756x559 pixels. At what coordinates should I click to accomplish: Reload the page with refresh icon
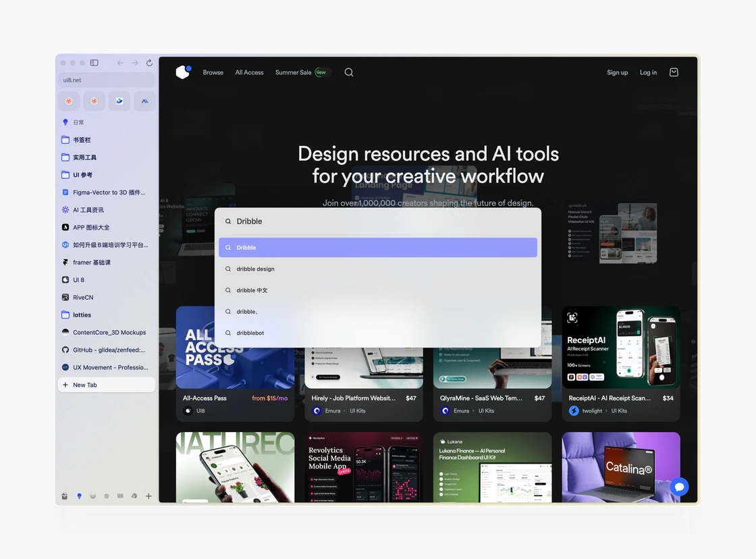(x=149, y=63)
